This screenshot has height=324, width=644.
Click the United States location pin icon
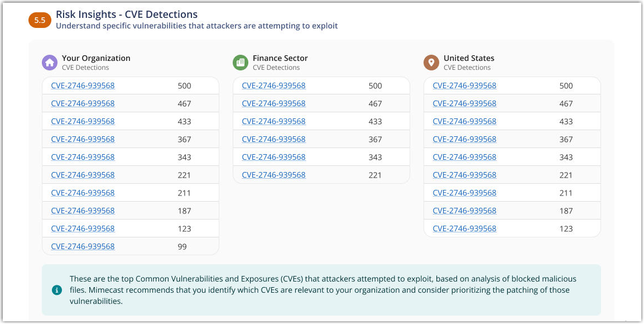tap(431, 63)
